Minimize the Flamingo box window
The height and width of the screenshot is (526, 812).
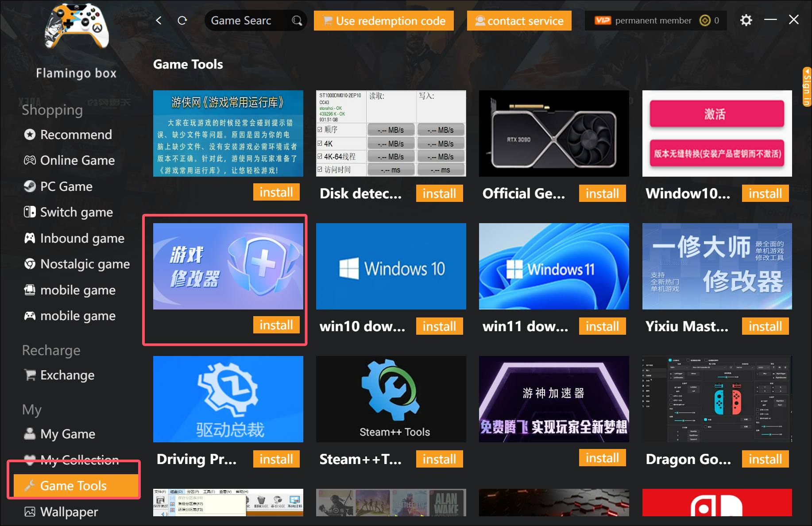(770, 20)
